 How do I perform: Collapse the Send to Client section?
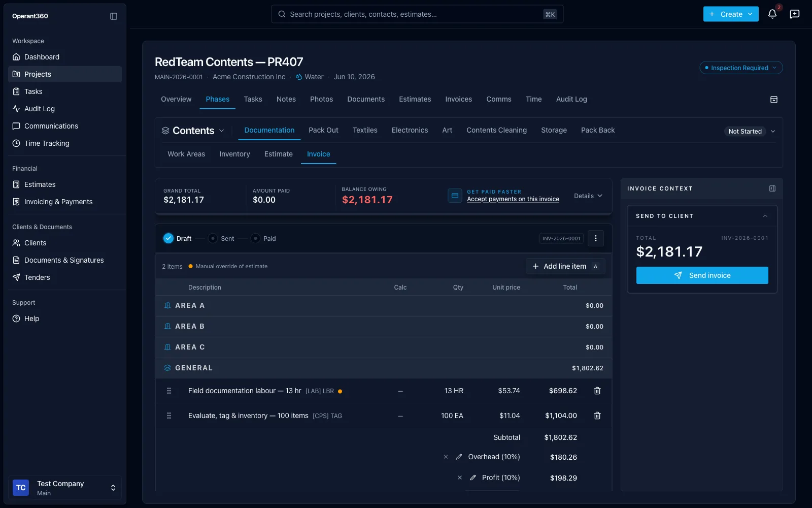pyautogui.click(x=765, y=216)
